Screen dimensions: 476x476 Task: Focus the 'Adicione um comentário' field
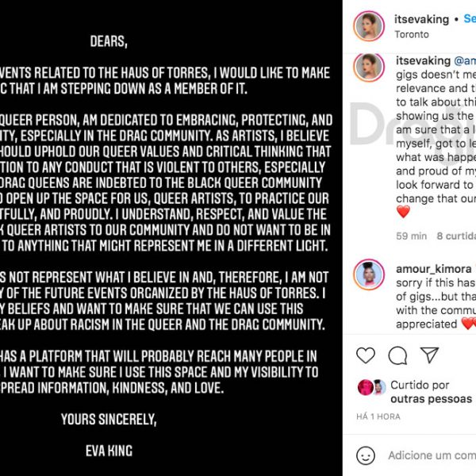tap(432, 455)
